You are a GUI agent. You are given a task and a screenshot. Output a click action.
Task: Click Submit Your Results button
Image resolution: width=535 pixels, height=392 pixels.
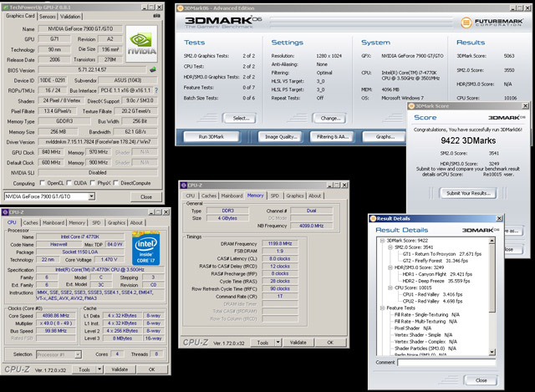468,193
